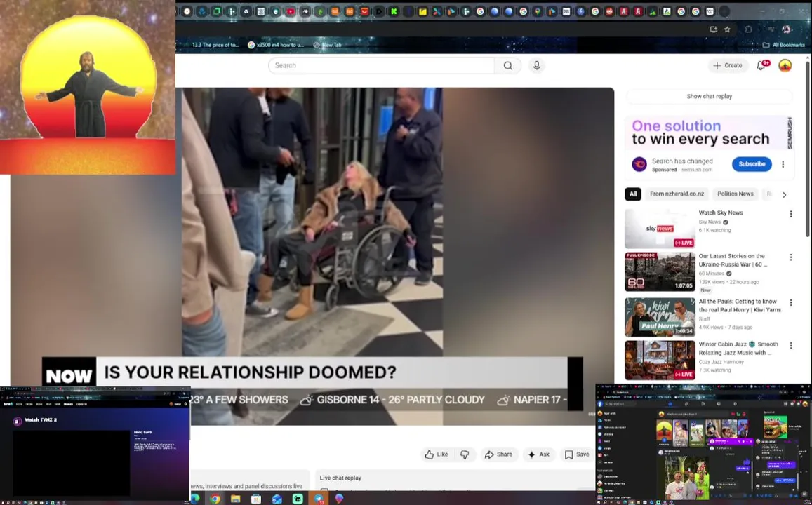Open the Chrome extensions puzzle icon
Screen dimensions: 812x505
pyautogui.click(x=748, y=29)
